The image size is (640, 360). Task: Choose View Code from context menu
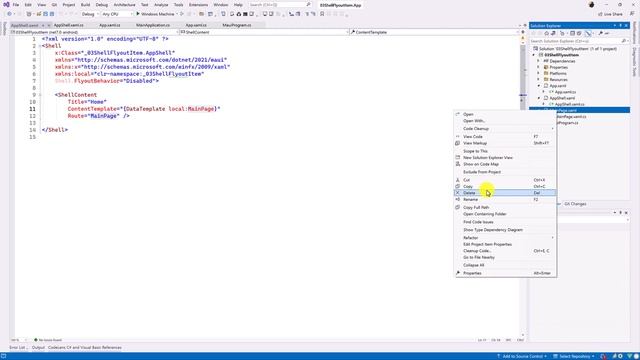pos(505,137)
